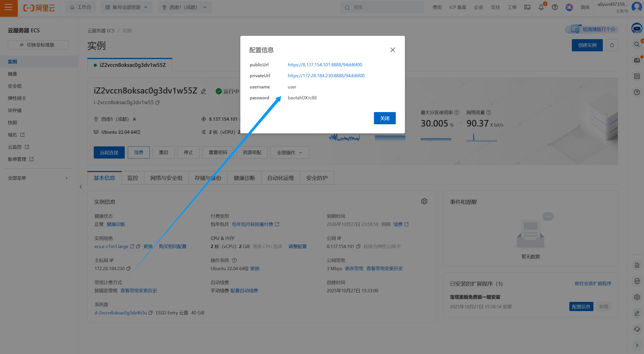
Task: Click the refresh icon beside 创建实例
Action: (612, 45)
